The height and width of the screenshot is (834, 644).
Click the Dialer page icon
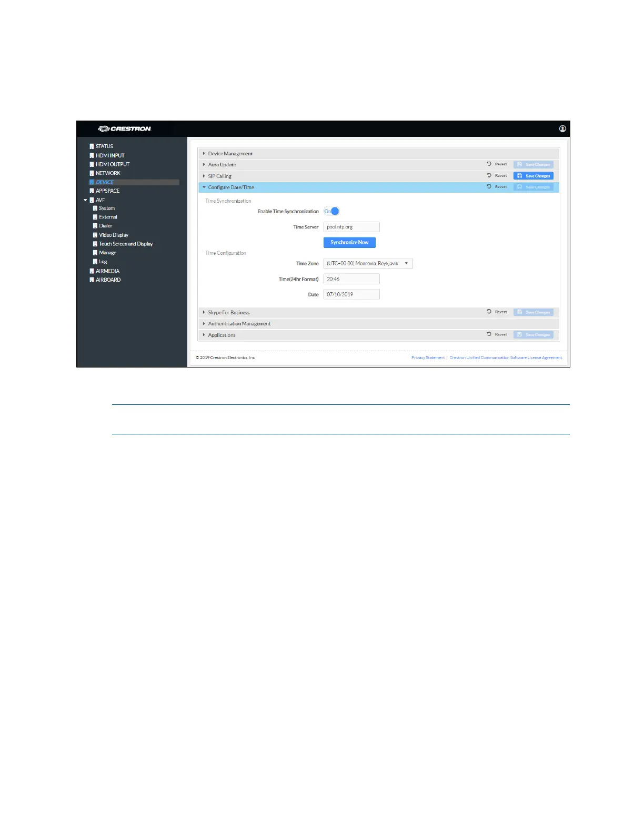point(95,226)
